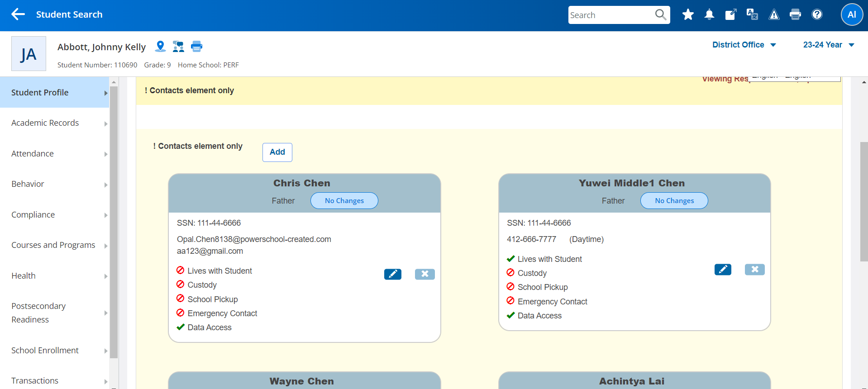
Task: Go back using the Student Search arrow
Action: point(18,14)
